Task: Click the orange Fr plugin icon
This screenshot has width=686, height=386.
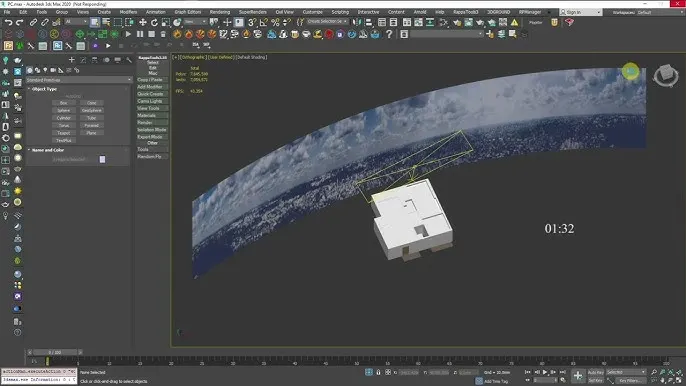Action: 8,46
